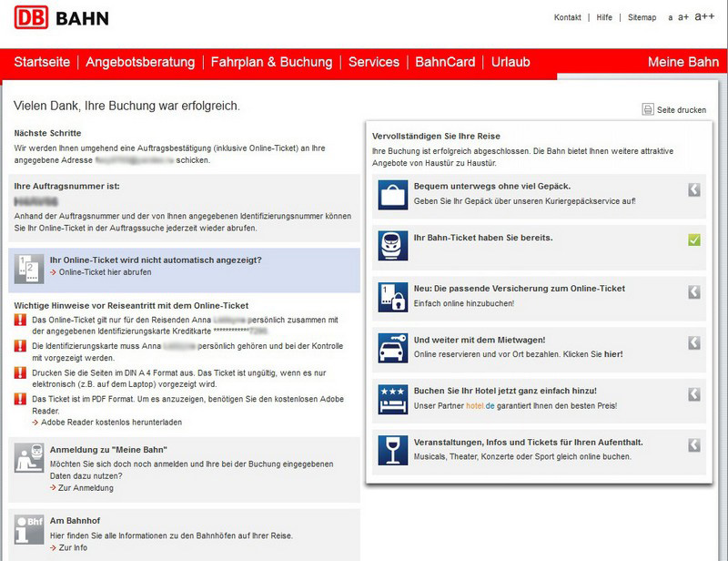The height and width of the screenshot is (561, 728).
Task: Expand the Versicherung offer arrow
Action: [694, 291]
